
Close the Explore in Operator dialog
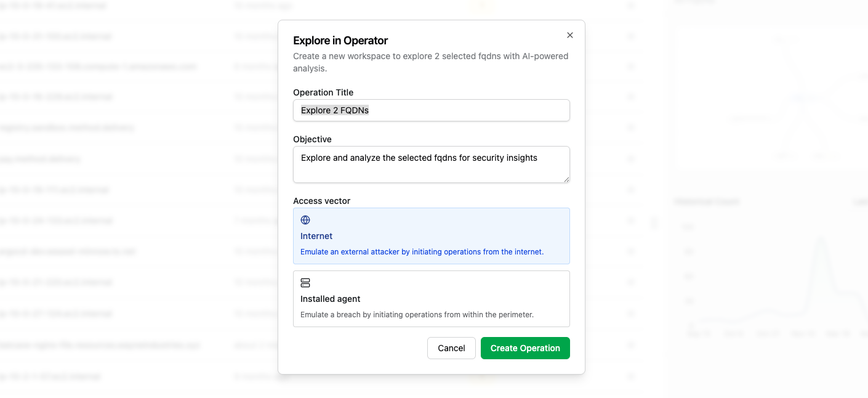pyautogui.click(x=570, y=35)
